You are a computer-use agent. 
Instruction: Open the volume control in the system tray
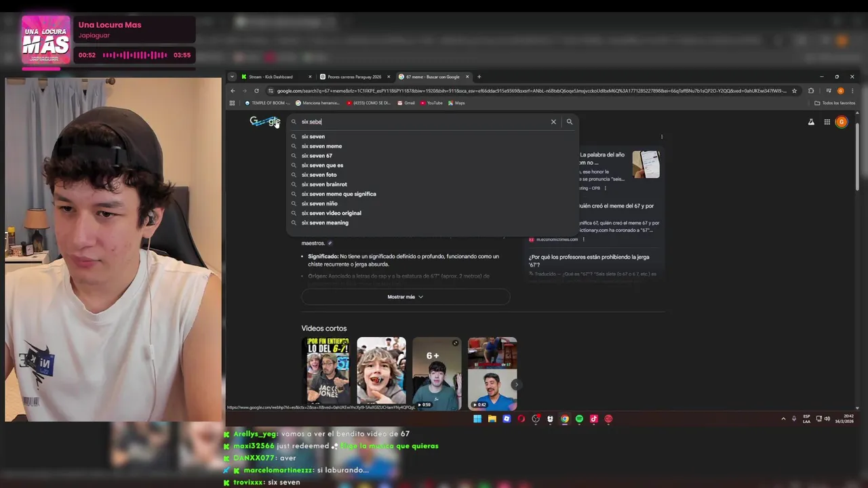point(827,419)
